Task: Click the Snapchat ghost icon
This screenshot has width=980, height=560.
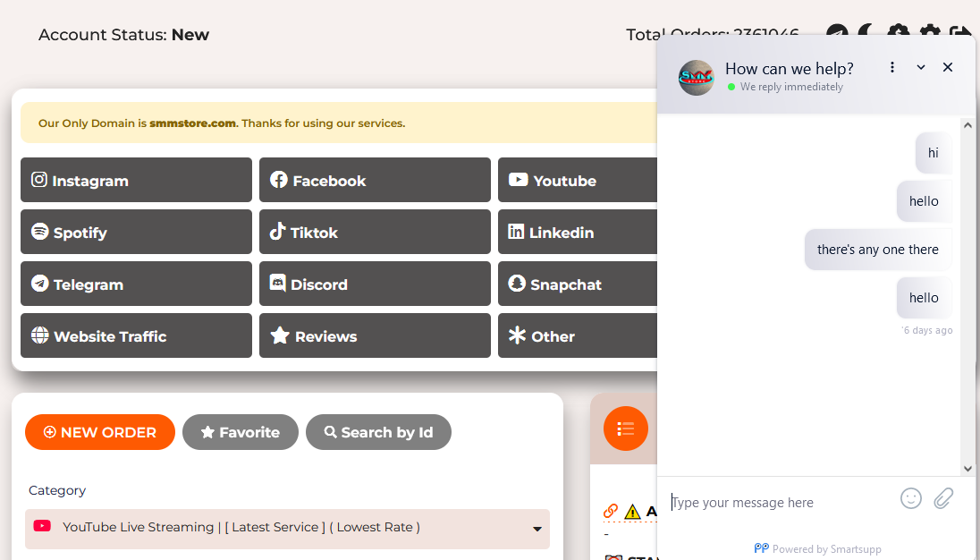Action: click(x=517, y=283)
